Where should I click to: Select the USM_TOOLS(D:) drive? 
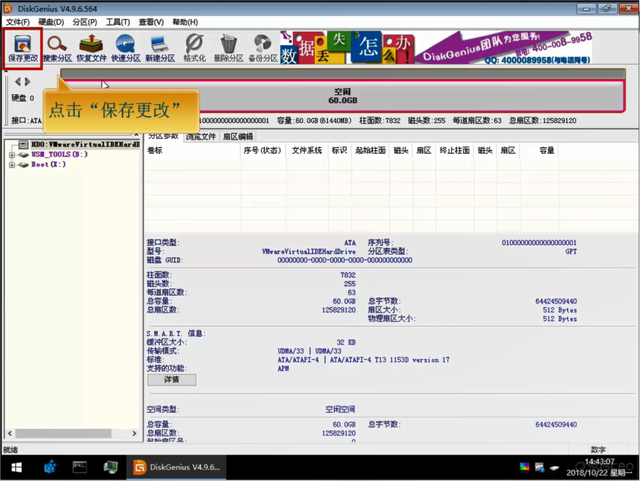(59, 154)
